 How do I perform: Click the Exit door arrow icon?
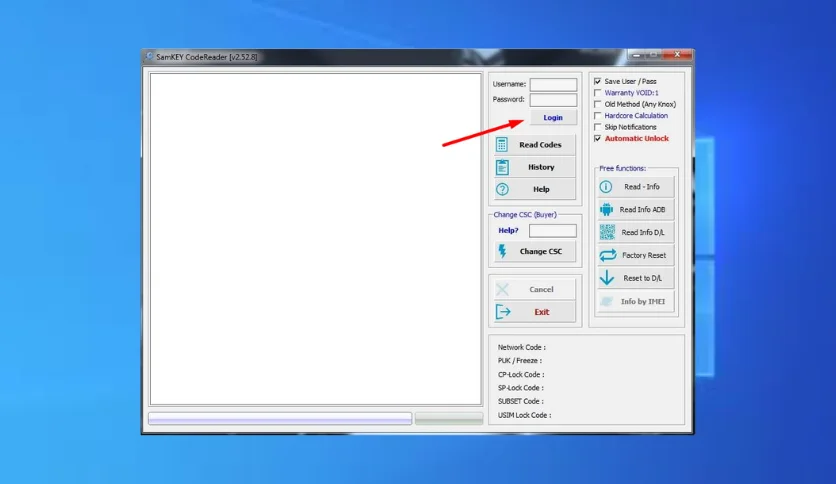click(503, 312)
